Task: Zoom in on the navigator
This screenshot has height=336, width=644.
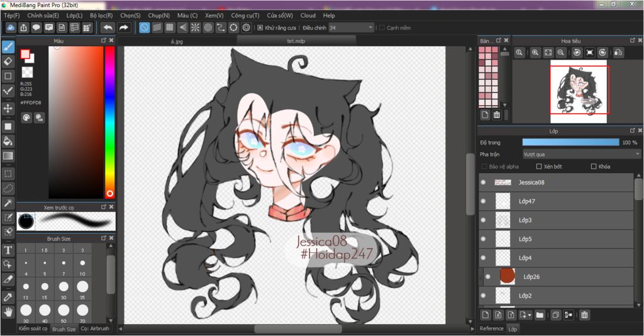Action: point(535,53)
